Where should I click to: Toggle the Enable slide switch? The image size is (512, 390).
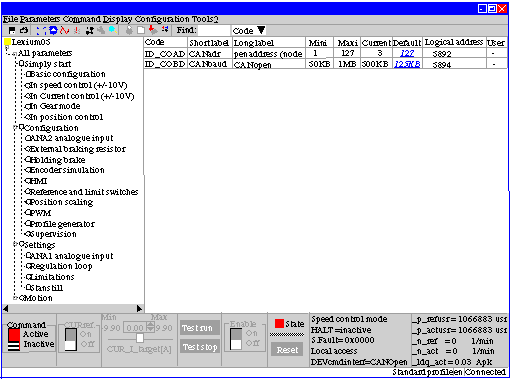click(236, 339)
